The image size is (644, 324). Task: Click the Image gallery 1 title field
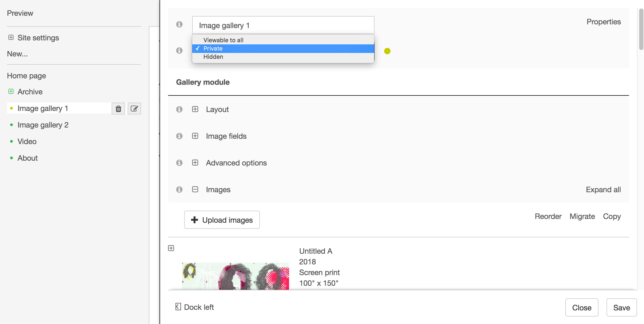pos(283,25)
